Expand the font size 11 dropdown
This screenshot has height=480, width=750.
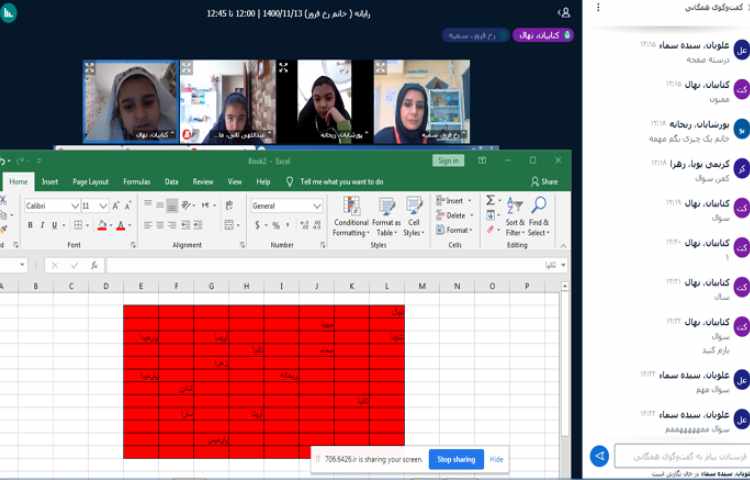point(104,205)
